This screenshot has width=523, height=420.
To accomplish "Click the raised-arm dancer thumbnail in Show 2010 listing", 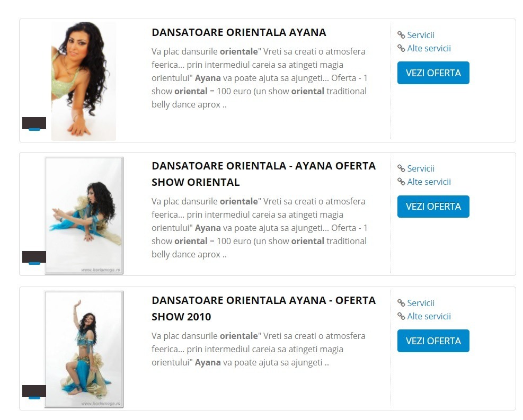I will point(84,350).
